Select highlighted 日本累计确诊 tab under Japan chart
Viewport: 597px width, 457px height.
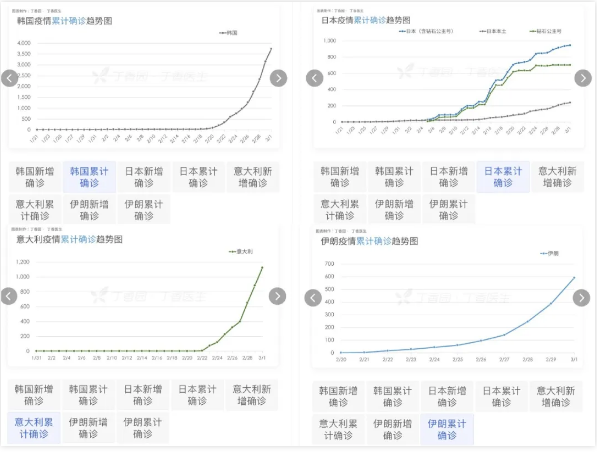pyautogui.click(x=503, y=177)
